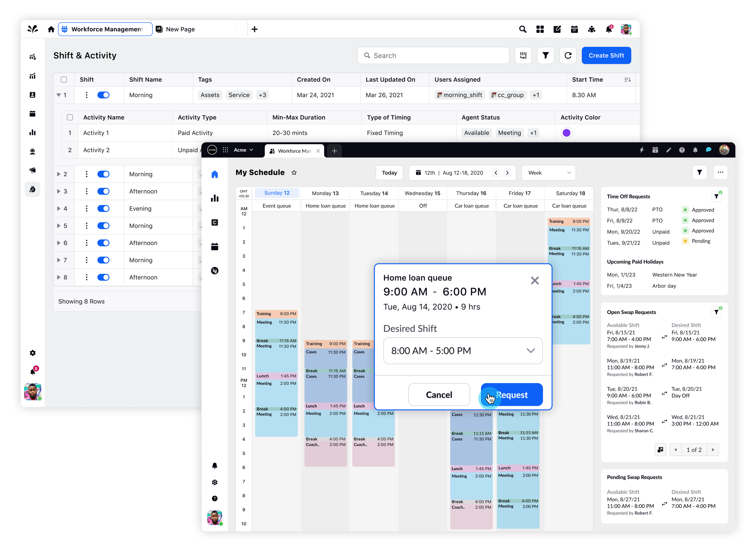This screenshot has width=756, height=552.
Task: Open the Desired Shift dropdown
Action: pos(463,351)
